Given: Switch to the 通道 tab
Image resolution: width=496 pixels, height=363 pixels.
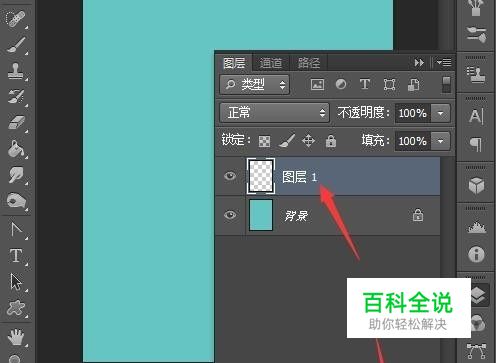Looking at the screenshot, I should coord(271,63).
